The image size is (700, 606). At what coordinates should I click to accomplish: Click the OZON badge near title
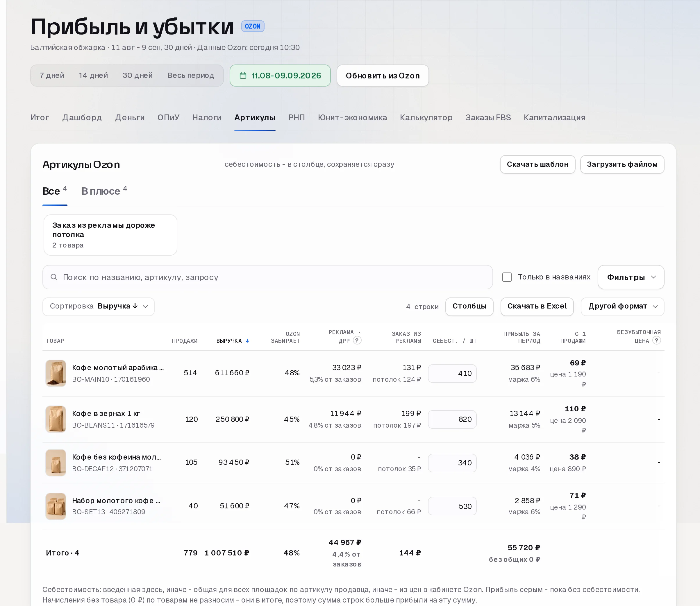[252, 26]
